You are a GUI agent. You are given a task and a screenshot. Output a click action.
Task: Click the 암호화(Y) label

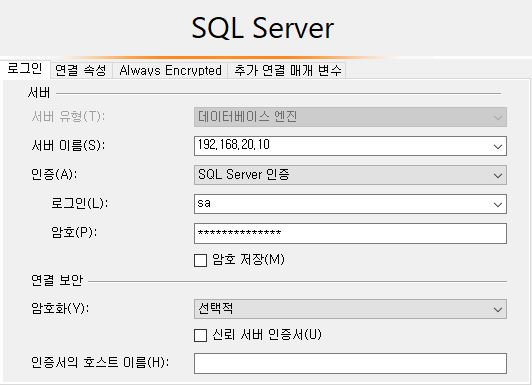(60, 308)
